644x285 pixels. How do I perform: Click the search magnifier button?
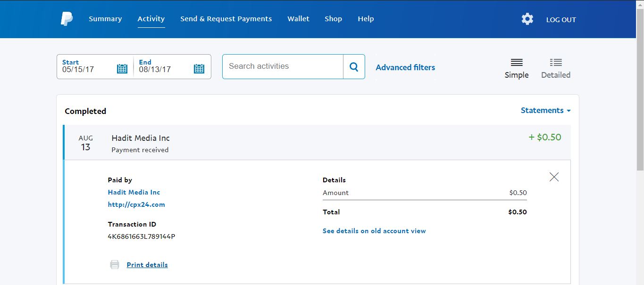[x=354, y=66]
